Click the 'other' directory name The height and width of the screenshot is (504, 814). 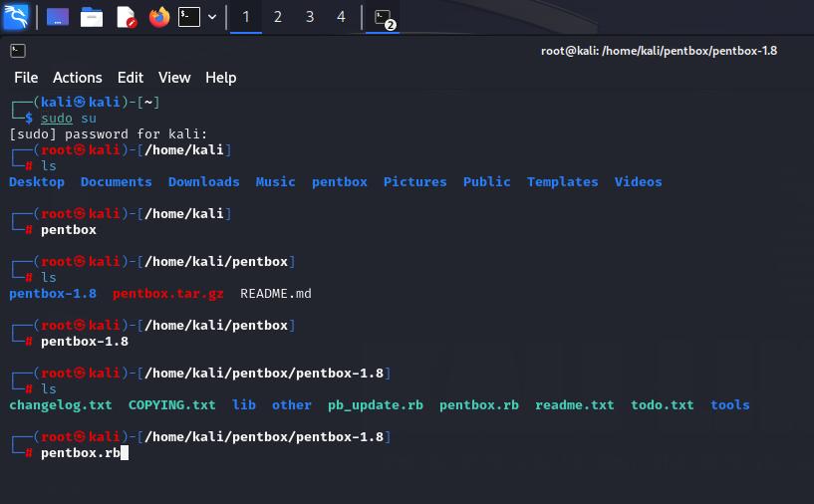pyautogui.click(x=292, y=404)
